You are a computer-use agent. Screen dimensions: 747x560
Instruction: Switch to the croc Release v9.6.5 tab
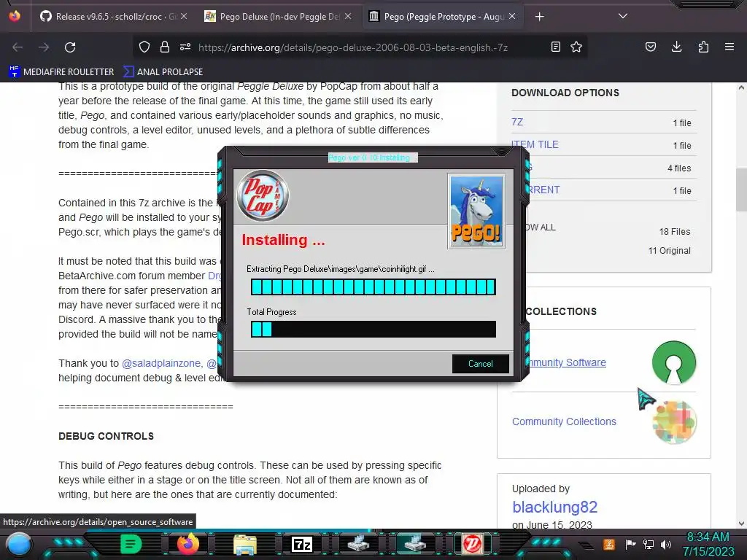[113, 17]
